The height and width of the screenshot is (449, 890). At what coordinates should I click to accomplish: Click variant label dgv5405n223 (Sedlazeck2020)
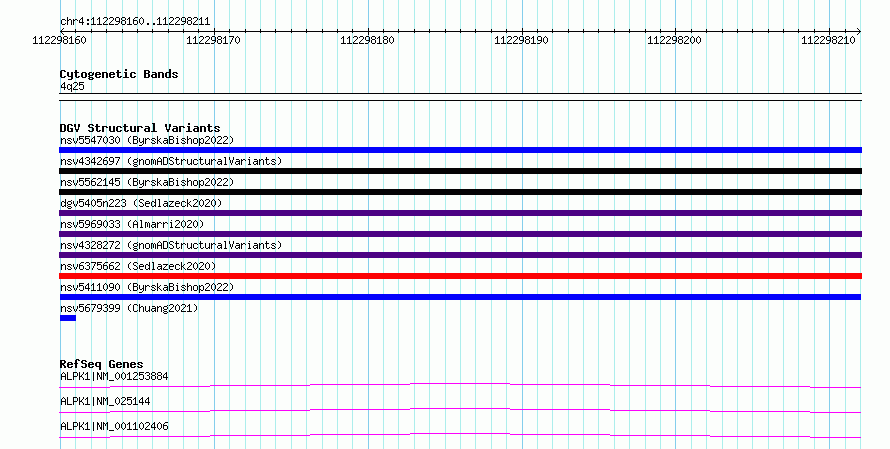141,203
